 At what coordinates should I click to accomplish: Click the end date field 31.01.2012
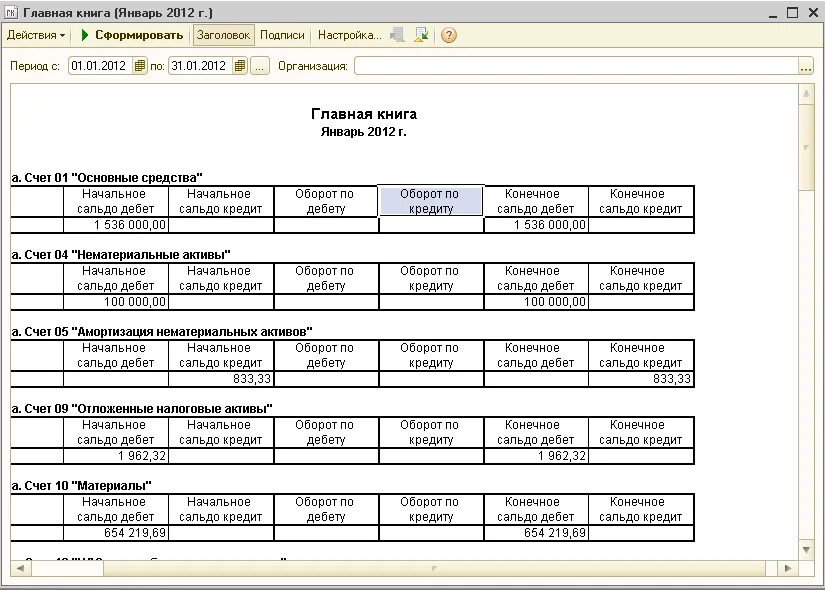(x=200, y=66)
